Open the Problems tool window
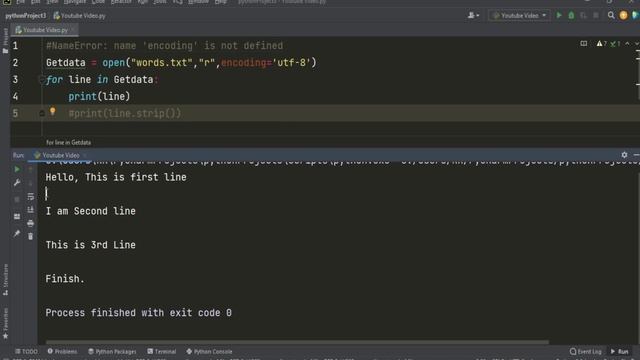 click(x=62, y=351)
